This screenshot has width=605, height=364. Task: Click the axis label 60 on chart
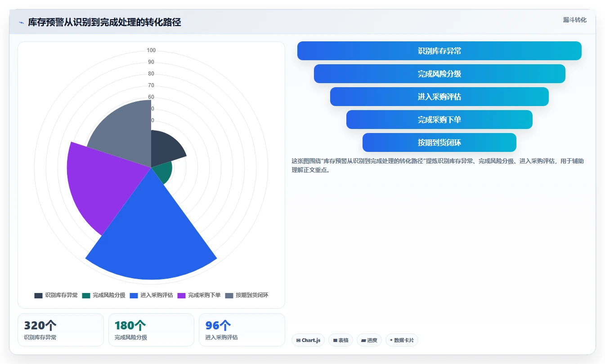pyautogui.click(x=151, y=97)
